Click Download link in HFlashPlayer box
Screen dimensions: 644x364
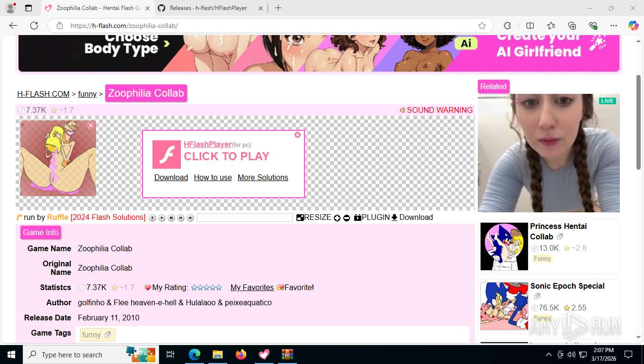pos(171,177)
